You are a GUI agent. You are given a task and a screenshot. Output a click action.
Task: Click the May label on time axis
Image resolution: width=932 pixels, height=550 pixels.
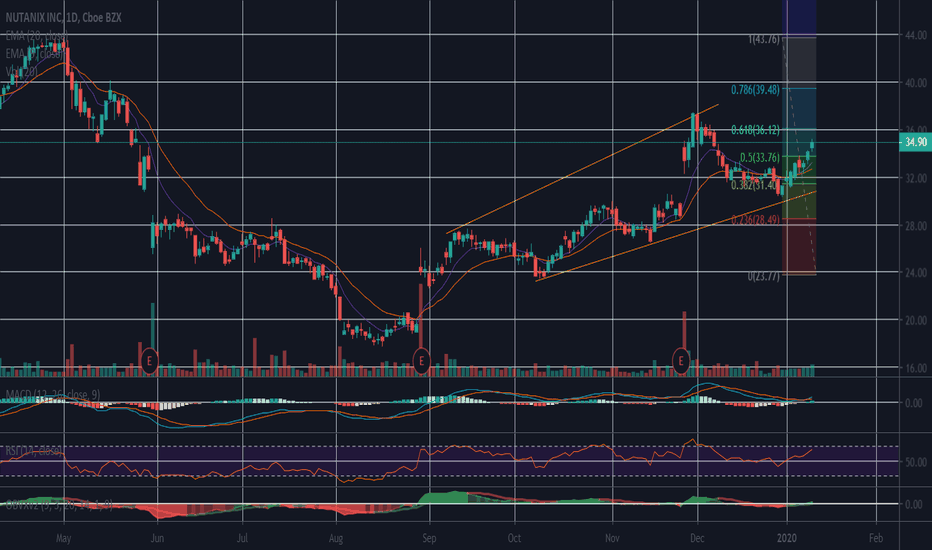64,538
